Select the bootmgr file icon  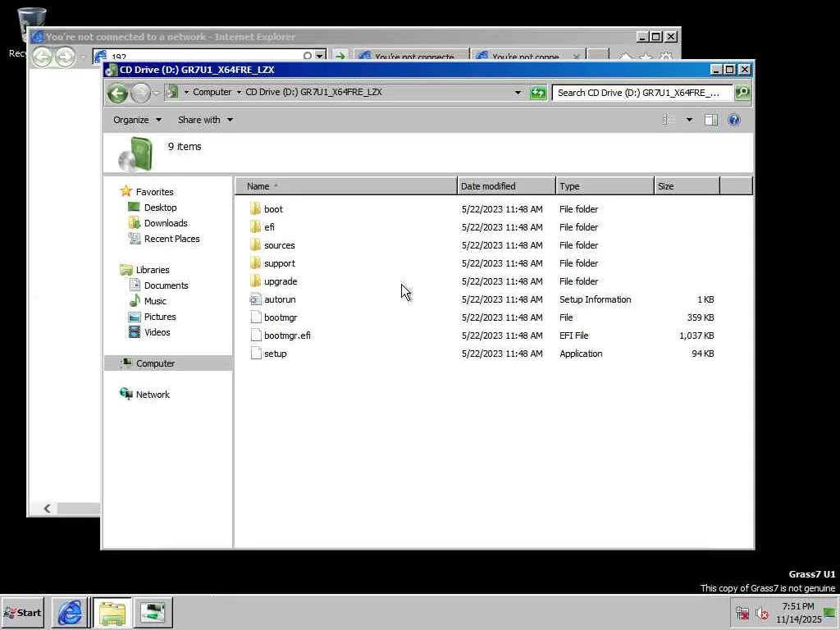click(256, 317)
